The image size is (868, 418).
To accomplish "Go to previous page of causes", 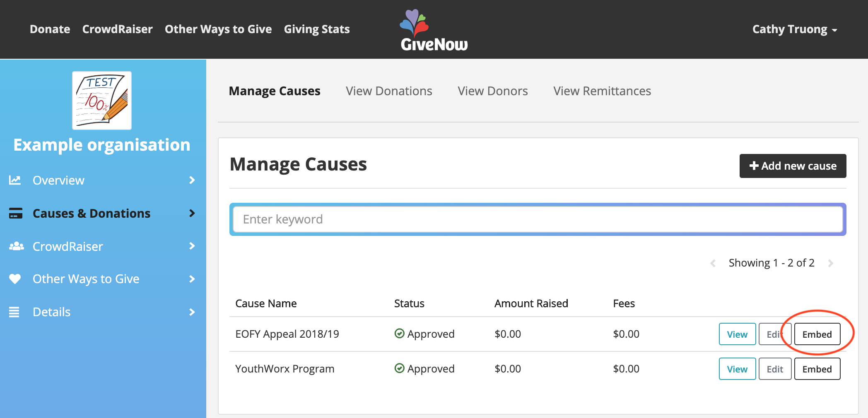I will (x=713, y=263).
